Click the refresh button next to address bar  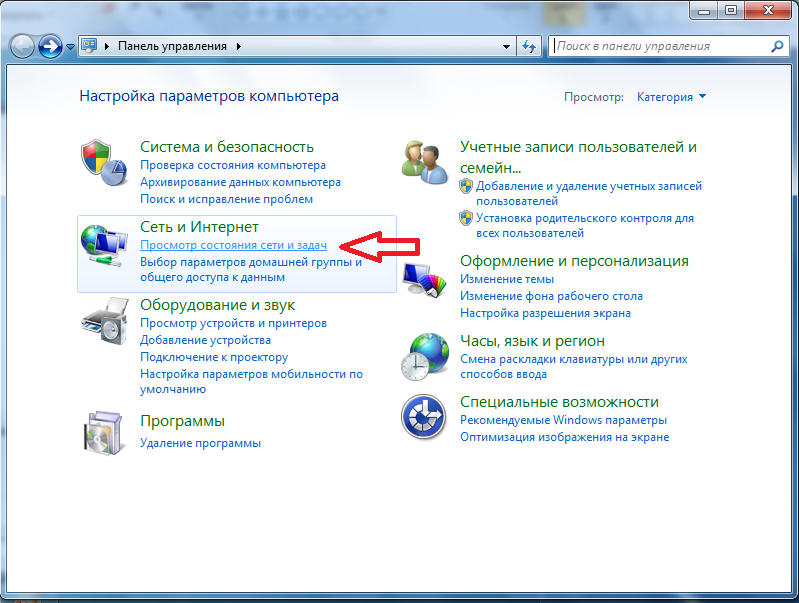tap(530, 46)
